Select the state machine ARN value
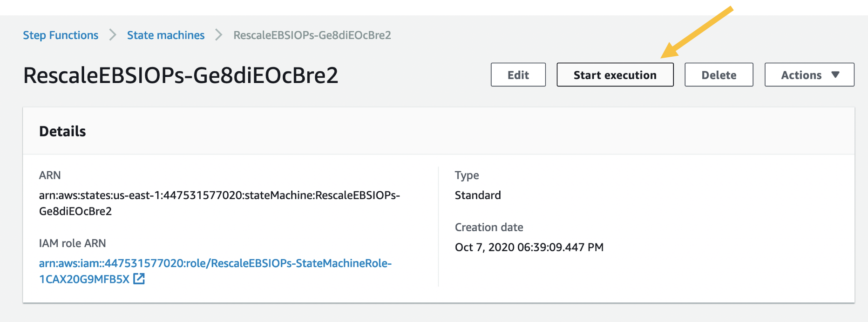The width and height of the screenshot is (868, 322). 219,203
